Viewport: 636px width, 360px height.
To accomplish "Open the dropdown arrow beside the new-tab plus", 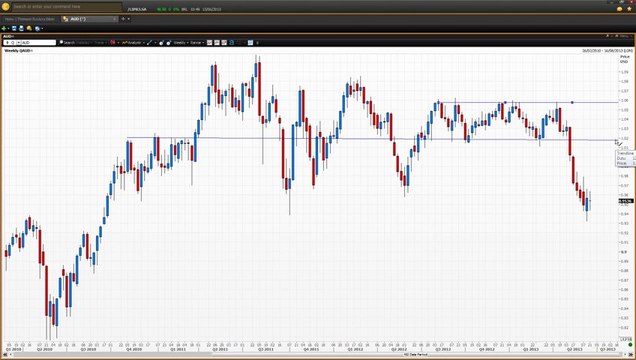I will point(129,19).
